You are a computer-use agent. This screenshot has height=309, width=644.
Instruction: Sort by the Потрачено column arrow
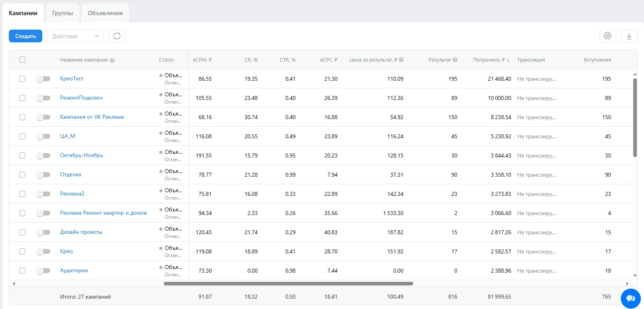508,60
